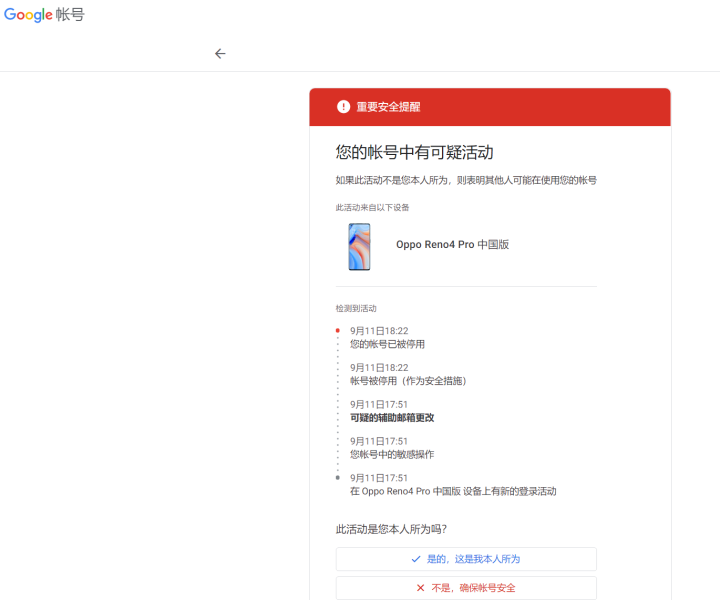Click the 如果此活动不是您本人所为 description text
Screen dimensions: 720x600
click(x=466, y=180)
